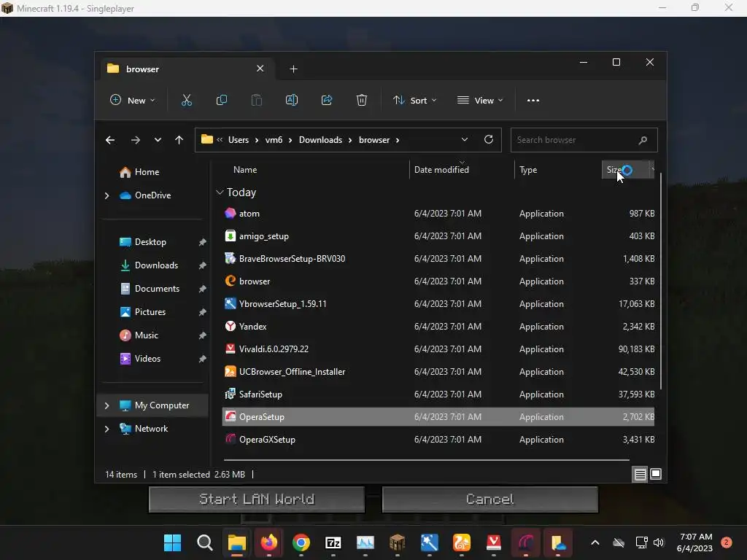Screen dimensions: 747x560
Task: Open the New dropdown menu
Action: [133, 101]
